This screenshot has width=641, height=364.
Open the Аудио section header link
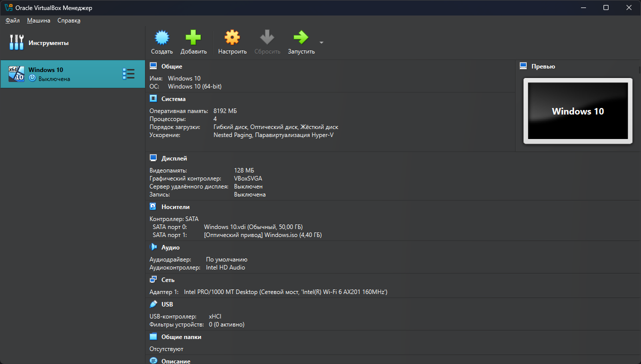(170, 247)
